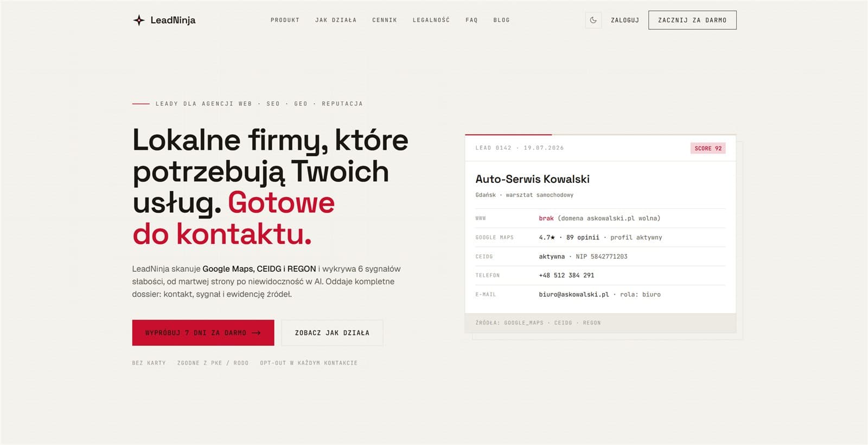This screenshot has height=445, width=868.
Task: Go to Jak działa section
Action: (336, 20)
